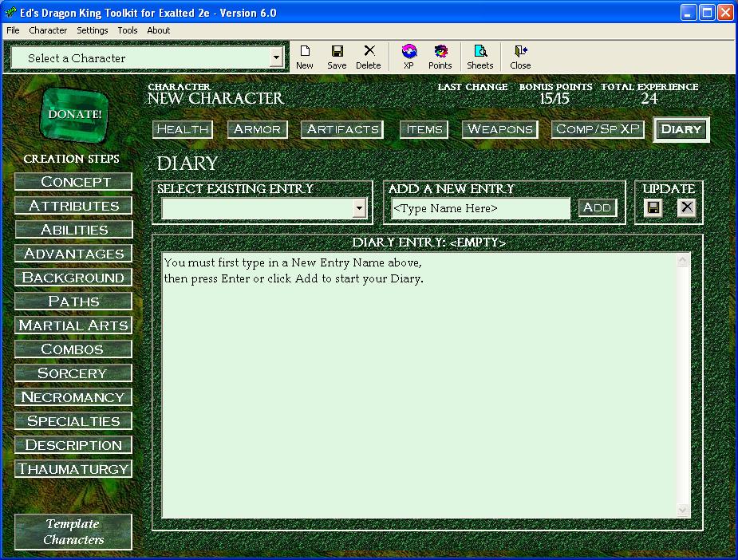Click the Add entry button
The height and width of the screenshot is (560, 738).
pyautogui.click(x=597, y=207)
